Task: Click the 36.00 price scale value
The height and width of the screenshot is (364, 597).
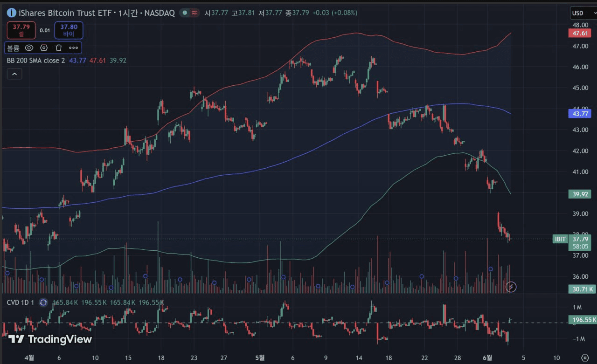Action: click(x=580, y=277)
